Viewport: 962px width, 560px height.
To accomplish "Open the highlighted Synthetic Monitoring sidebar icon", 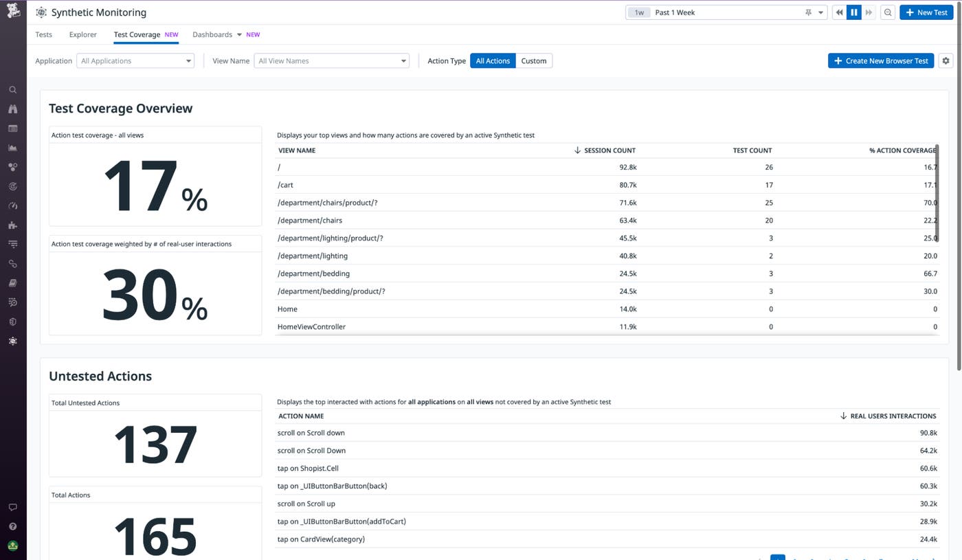I will coord(13,341).
